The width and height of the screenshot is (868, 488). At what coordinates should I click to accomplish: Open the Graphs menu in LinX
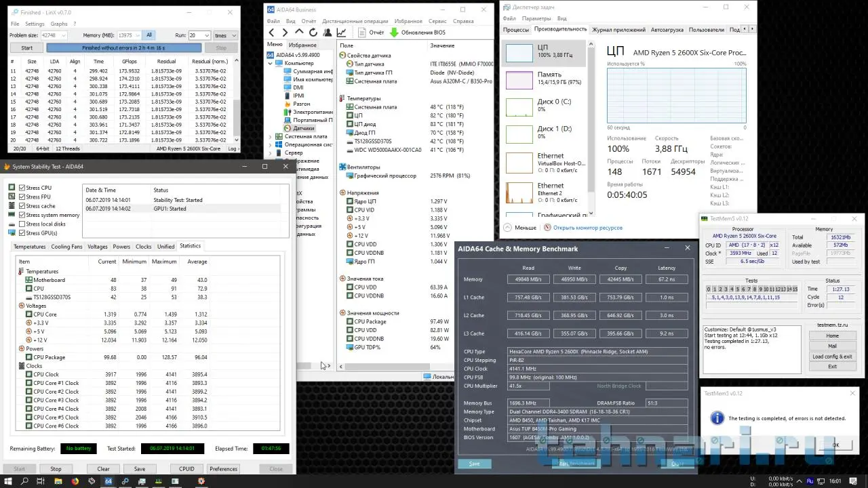click(x=59, y=24)
